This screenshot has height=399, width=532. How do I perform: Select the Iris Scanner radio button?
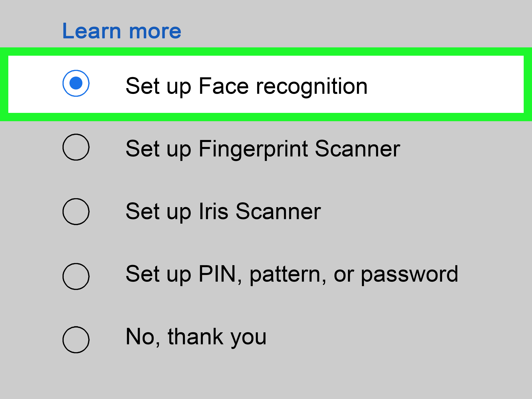point(76,211)
